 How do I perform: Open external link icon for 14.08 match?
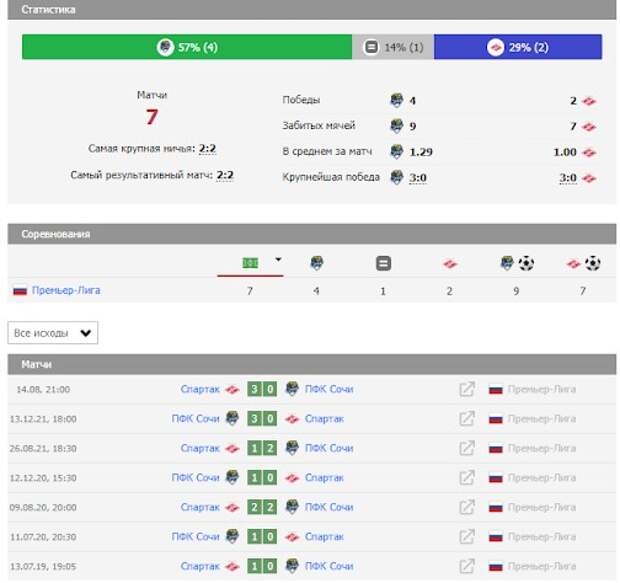point(466,389)
